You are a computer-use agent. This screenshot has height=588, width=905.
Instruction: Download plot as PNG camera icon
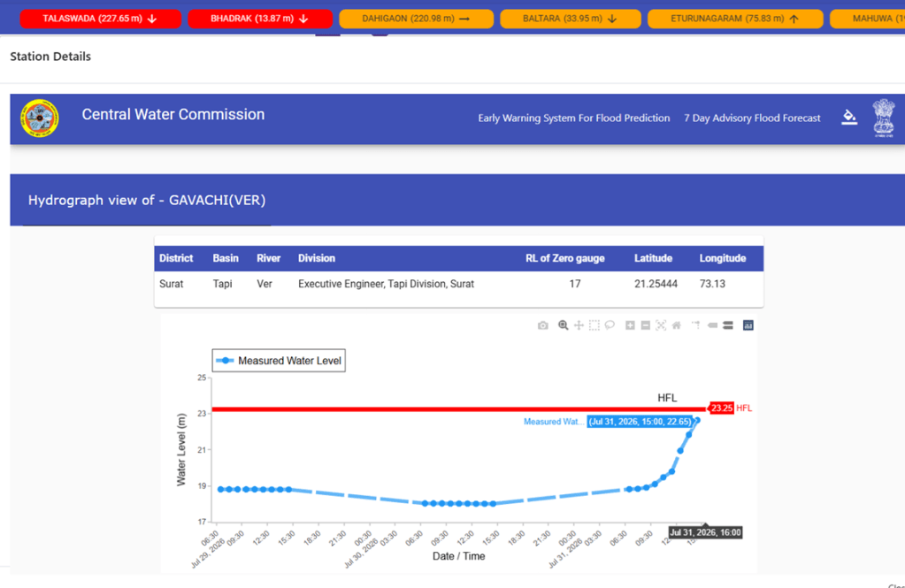[542, 325]
